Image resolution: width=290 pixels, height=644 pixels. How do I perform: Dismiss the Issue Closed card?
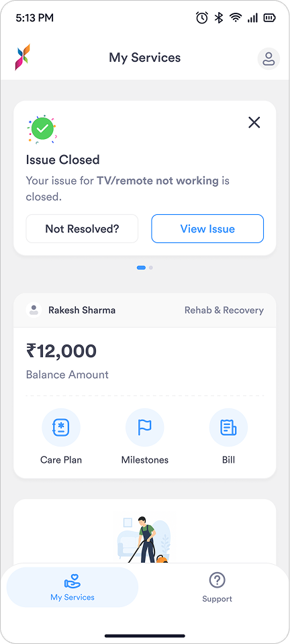pos(254,122)
